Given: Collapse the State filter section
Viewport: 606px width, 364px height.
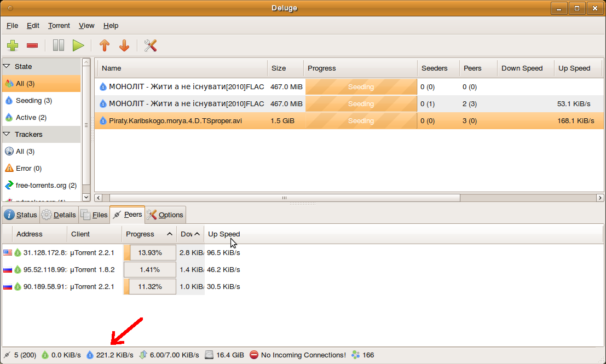Looking at the screenshot, I should pos(7,66).
